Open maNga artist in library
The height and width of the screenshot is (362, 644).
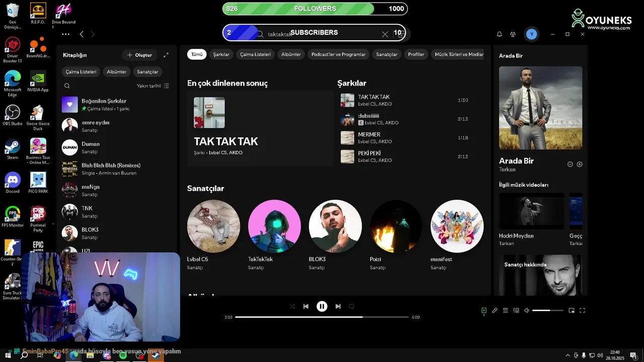coord(117,190)
